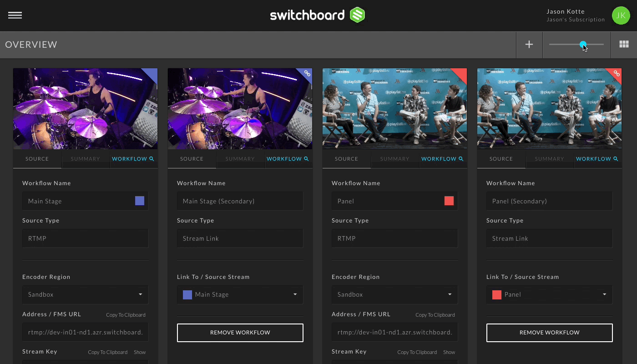The height and width of the screenshot is (364, 637).
Task: Open Summary tab of Panel card
Action: coord(395,159)
